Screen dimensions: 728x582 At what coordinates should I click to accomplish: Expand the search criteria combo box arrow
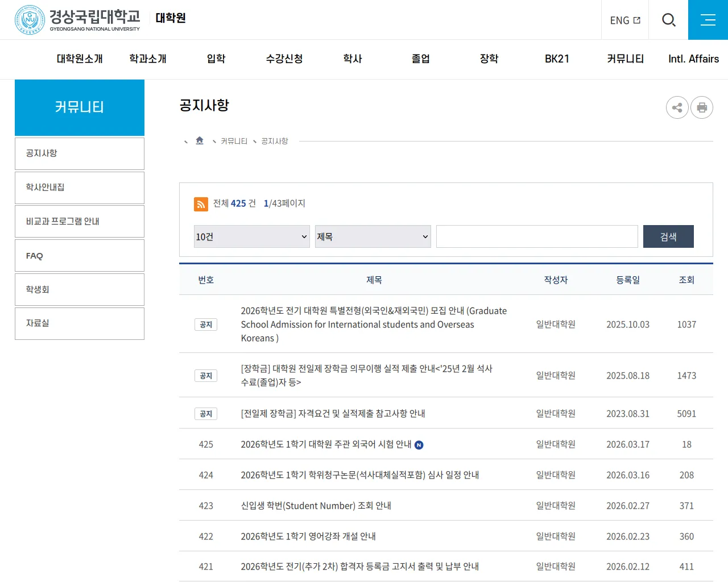(x=424, y=236)
